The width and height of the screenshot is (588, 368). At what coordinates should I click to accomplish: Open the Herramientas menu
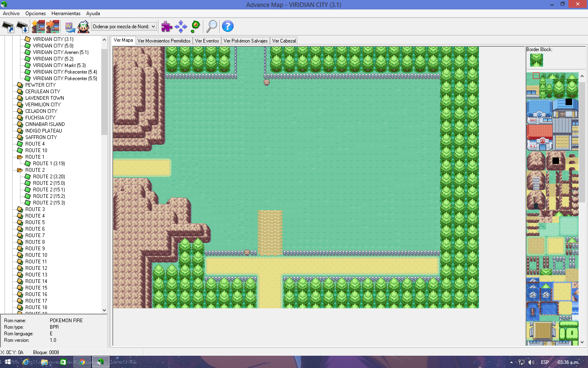click(66, 13)
